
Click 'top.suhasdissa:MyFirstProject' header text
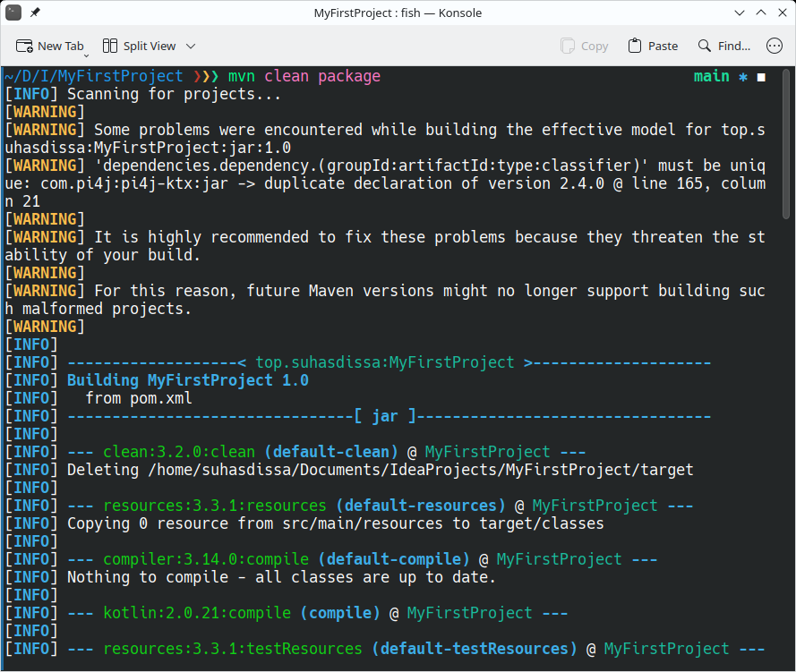385,362
